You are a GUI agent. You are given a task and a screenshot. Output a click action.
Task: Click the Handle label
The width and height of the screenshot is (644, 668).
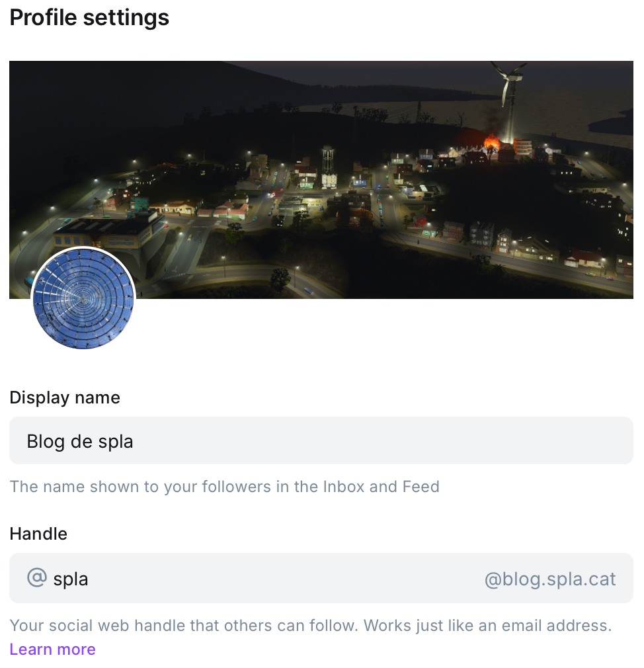[x=38, y=534]
